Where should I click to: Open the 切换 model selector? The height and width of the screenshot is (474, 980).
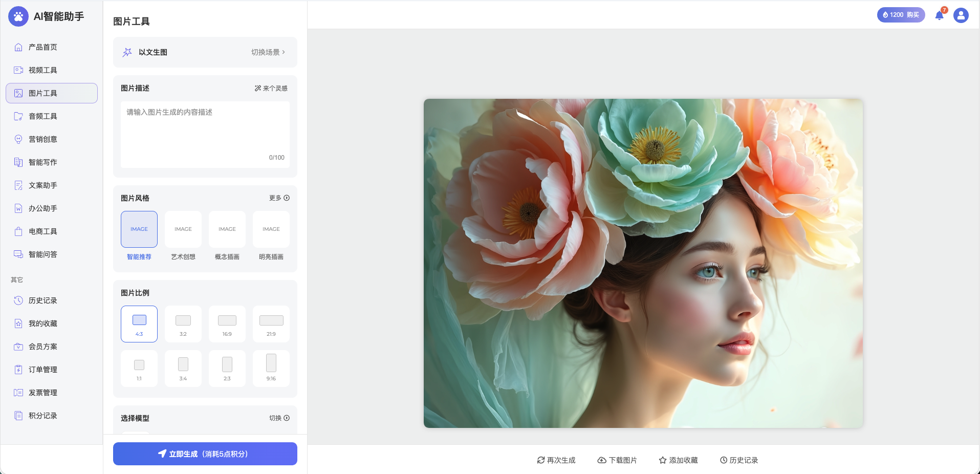point(279,418)
